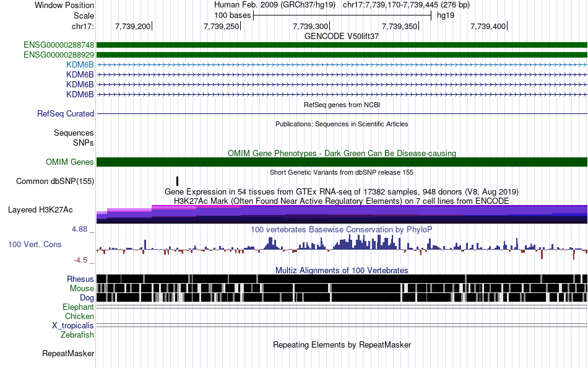Select the Elephant alignment row label
588x368 pixels.
tap(78, 307)
